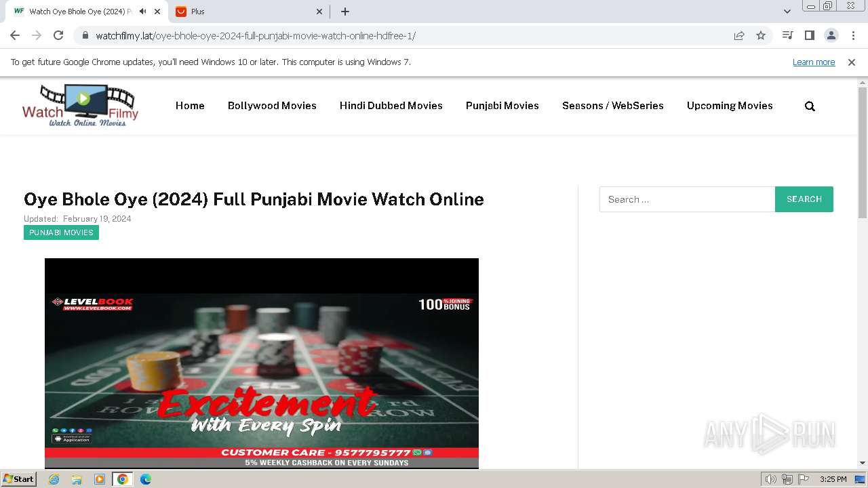The width and height of the screenshot is (868, 488).
Task: Dismiss the Chrome update notification bar
Action: 852,62
